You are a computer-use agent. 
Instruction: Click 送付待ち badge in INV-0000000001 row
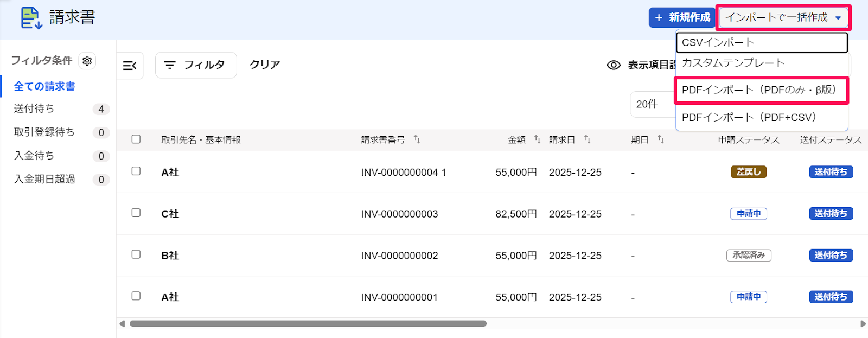coord(831,297)
